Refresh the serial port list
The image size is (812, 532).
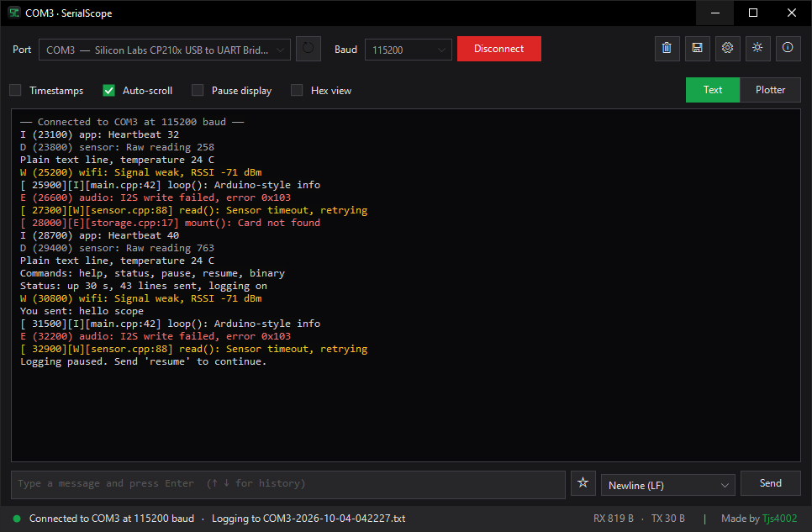[308, 49]
